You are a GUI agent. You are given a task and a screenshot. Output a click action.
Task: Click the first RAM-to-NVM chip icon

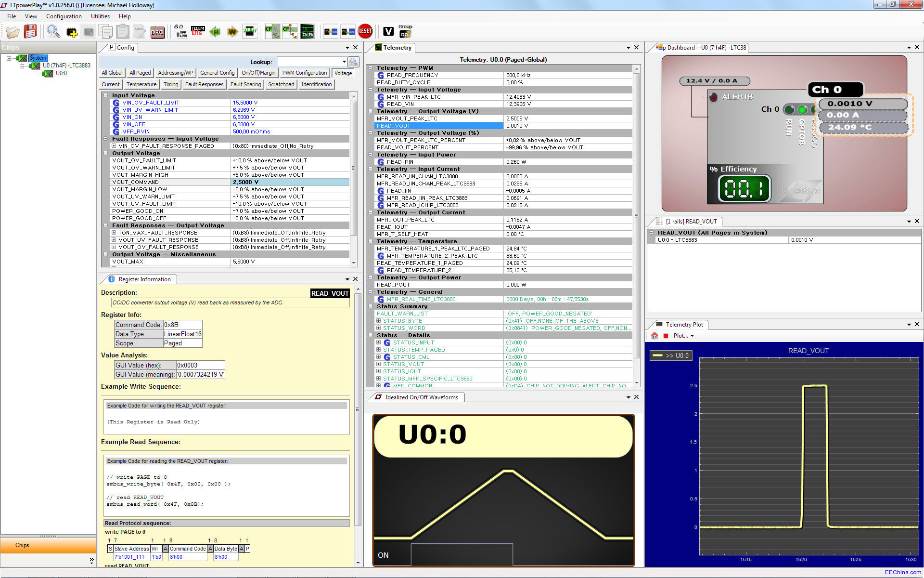tap(331, 32)
